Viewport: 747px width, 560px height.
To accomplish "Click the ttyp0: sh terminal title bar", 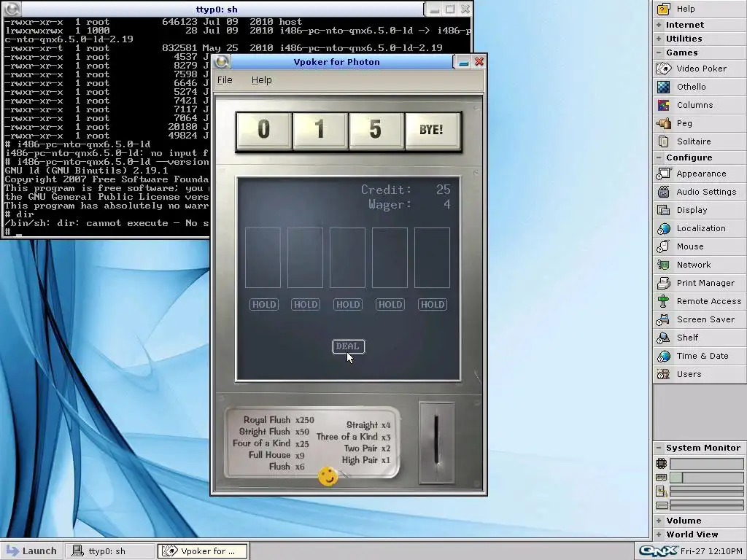I will point(217,9).
